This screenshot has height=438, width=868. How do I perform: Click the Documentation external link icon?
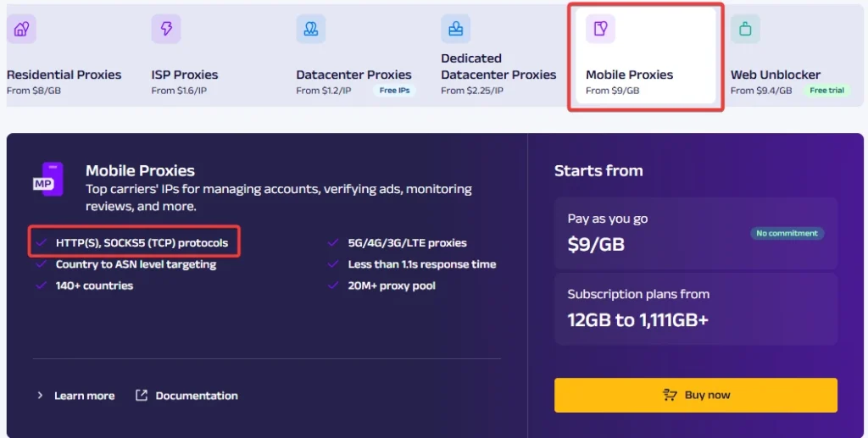coord(142,396)
